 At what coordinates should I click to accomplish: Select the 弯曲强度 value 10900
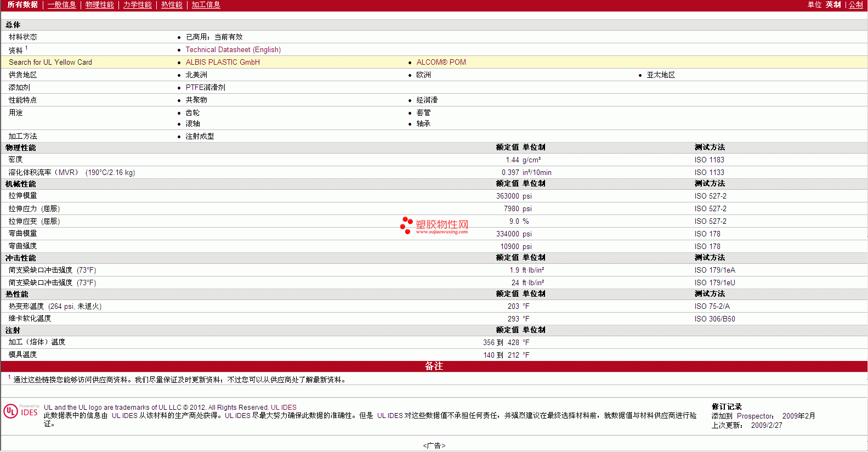(x=509, y=246)
